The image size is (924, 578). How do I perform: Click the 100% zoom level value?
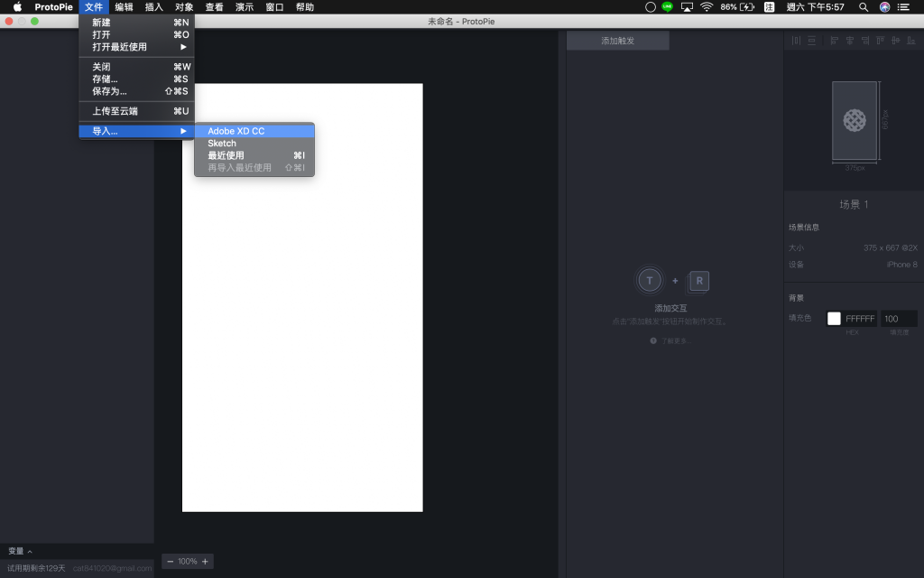(188, 562)
